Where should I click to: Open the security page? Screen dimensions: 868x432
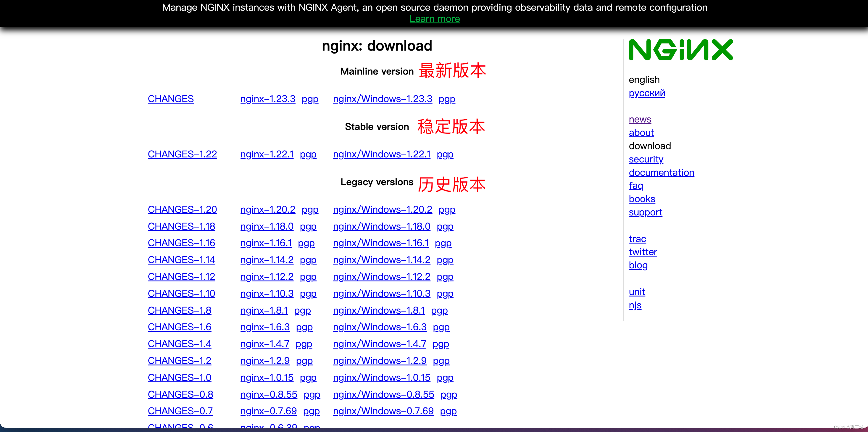click(x=646, y=159)
